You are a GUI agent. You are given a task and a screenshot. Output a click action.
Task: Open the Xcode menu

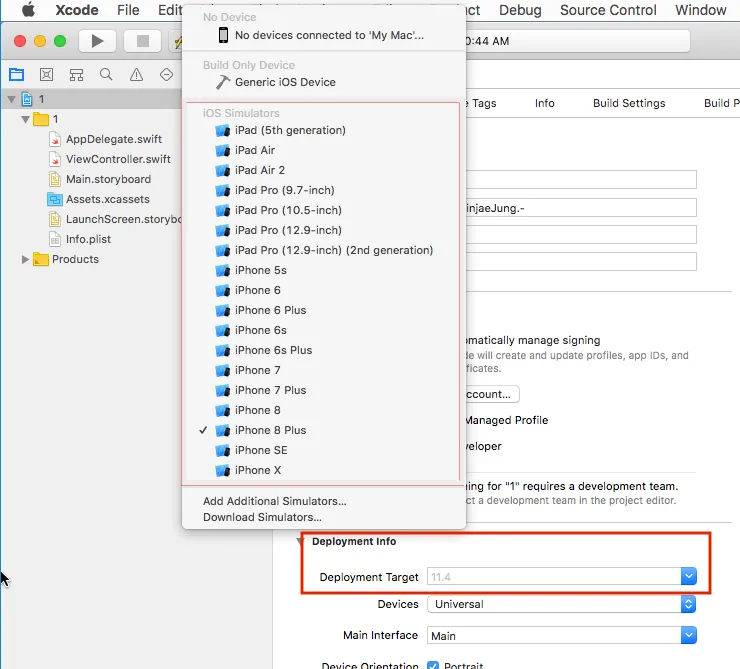pyautogui.click(x=77, y=10)
